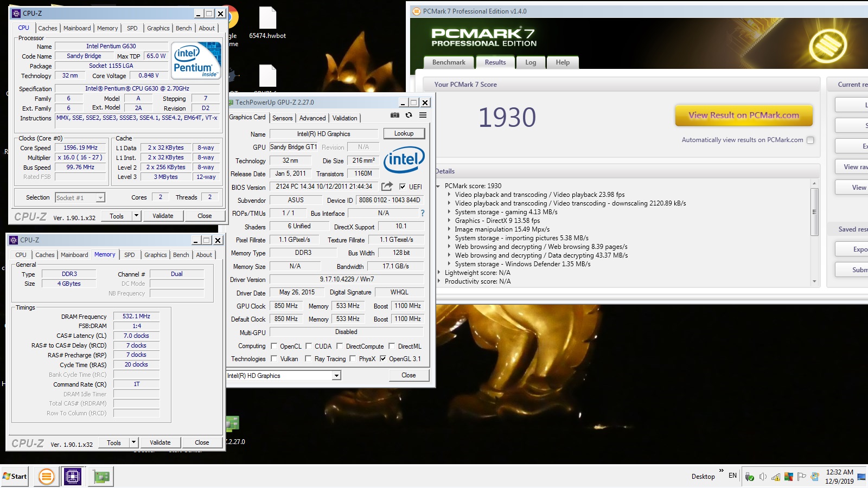Viewport: 868px width, 488px height.
Task: Click the Bus Interface question mark icon
Action: (x=422, y=213)
